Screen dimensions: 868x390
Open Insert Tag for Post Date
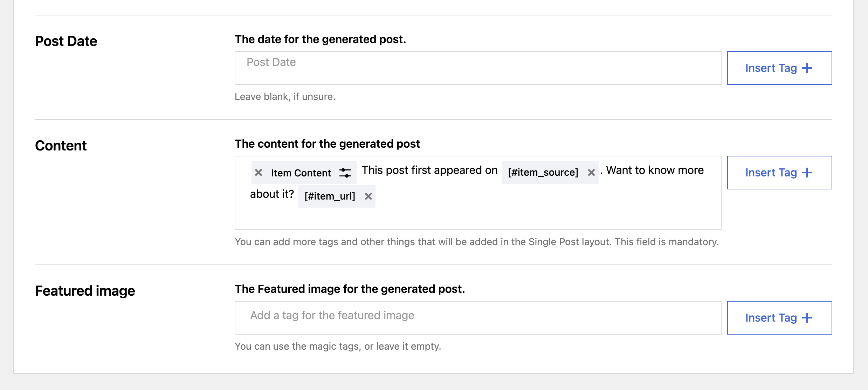tap(771, 68)
